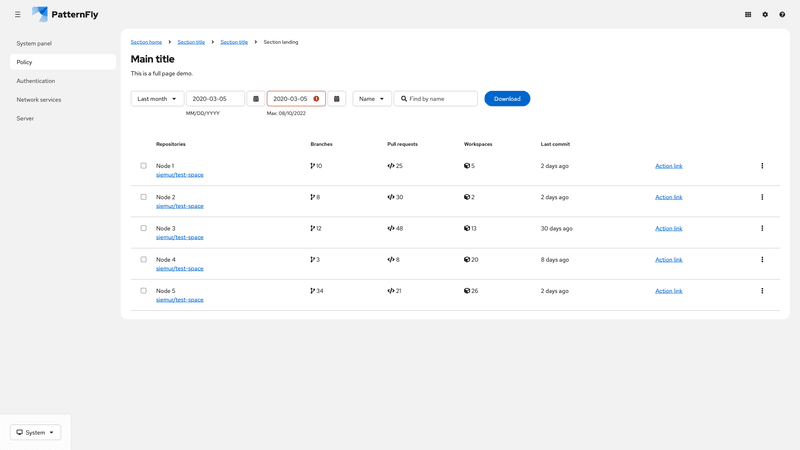This screenshot has height=450, width=800.
Task: Open siemur/test-space link under Node 1
Action: [180, 174]
